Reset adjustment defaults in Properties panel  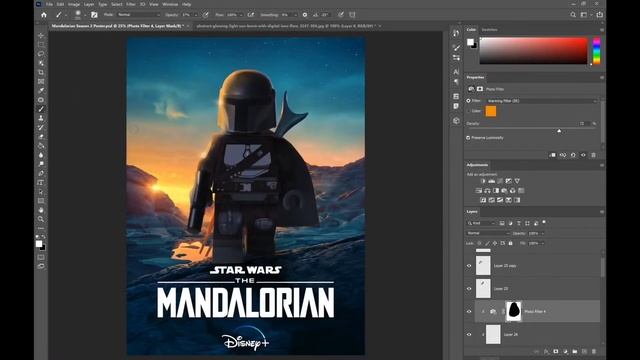573,155
